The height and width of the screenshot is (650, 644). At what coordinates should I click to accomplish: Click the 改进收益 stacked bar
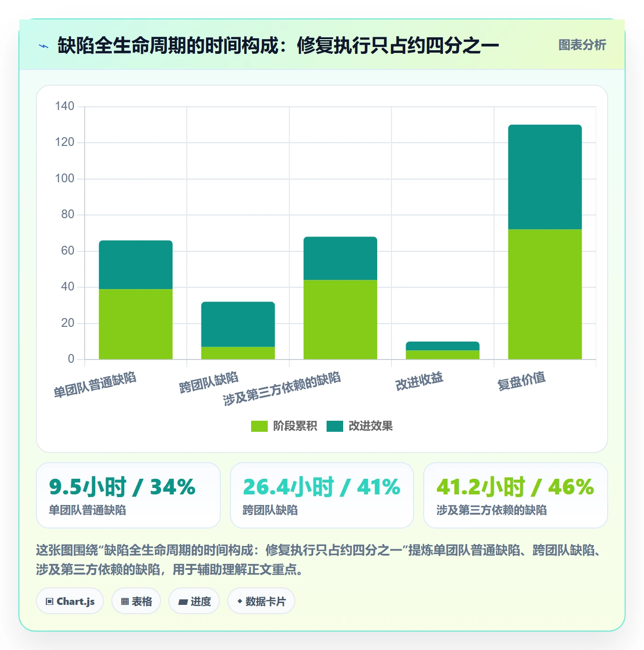point(443,350)
